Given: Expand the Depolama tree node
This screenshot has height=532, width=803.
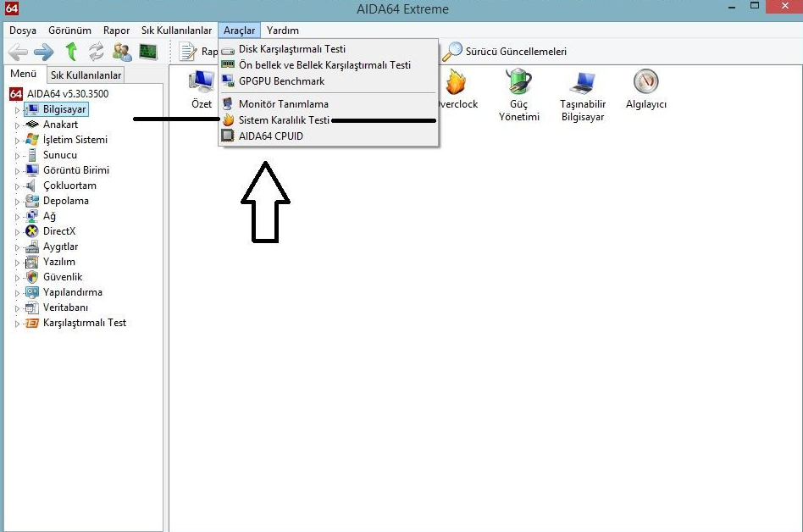Looking at the screenshot, I should pyautogui.click(x=17, y=202).
